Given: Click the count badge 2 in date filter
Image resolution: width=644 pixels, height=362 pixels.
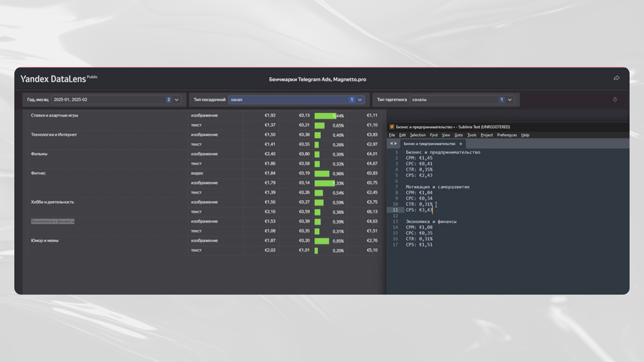Looking at the screenshot, I should point(168,100).
